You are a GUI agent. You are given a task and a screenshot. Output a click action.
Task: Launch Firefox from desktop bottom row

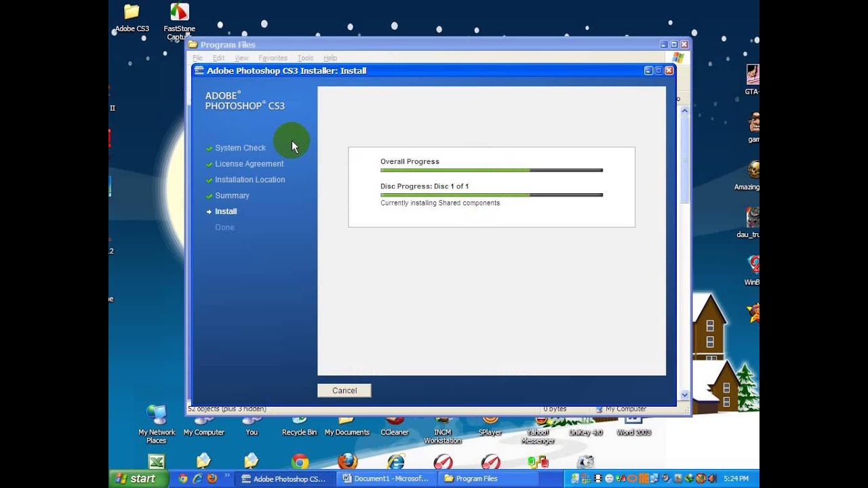coord(347,462)
